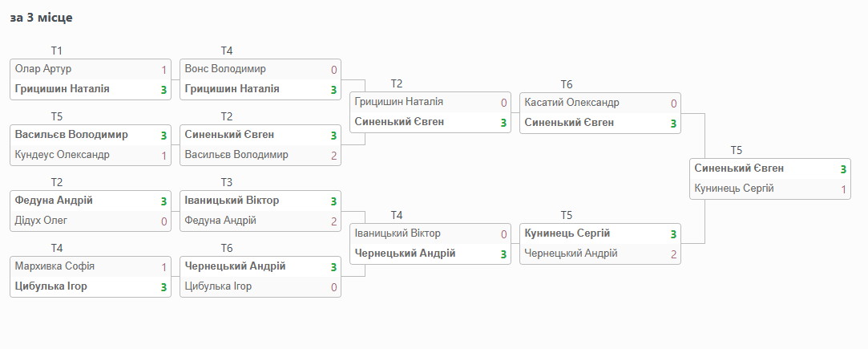Open Вонс Володимир's entry
This screenshot has width=868, height=349.
(225, 69)
